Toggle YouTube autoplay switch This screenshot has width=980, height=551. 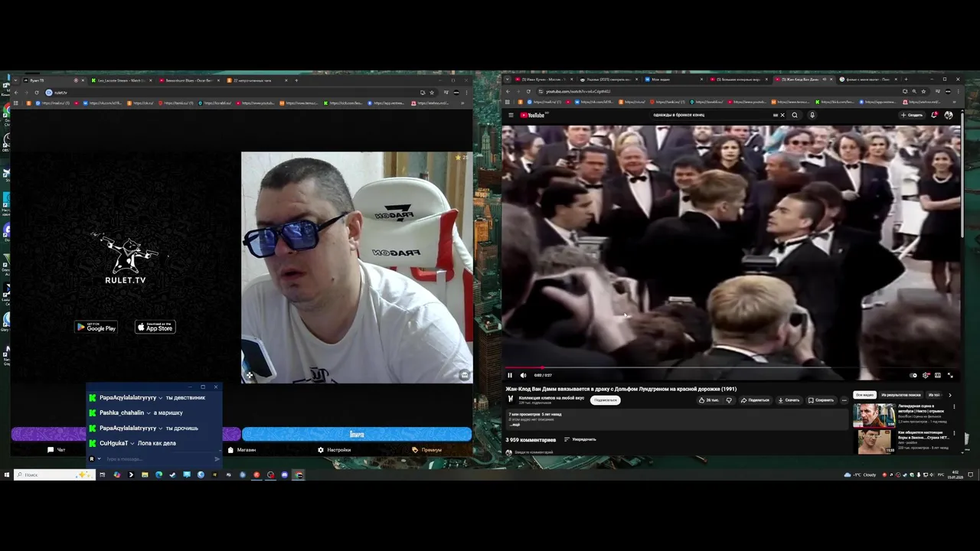[x=913, y=375]
